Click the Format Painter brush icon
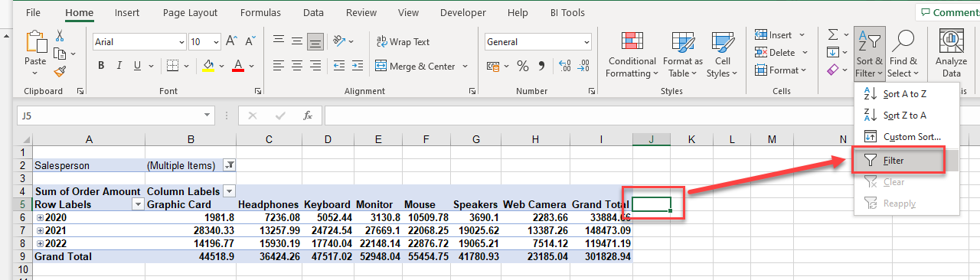 60,70
